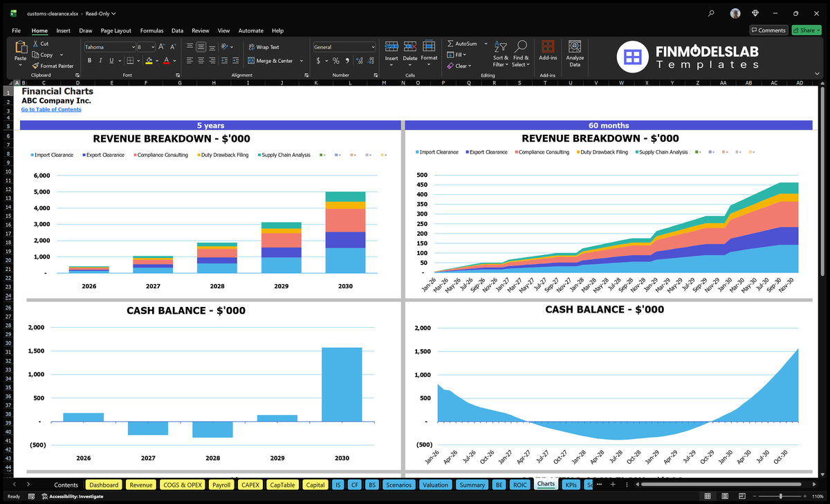Apply yellow fill color bucket

pyautogui.click(x=149, y=61)
